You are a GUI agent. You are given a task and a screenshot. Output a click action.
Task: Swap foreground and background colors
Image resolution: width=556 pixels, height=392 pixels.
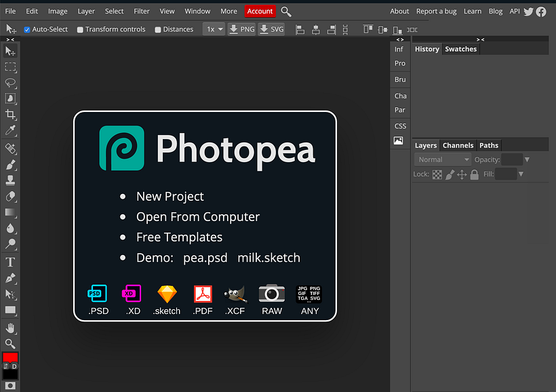5,366
